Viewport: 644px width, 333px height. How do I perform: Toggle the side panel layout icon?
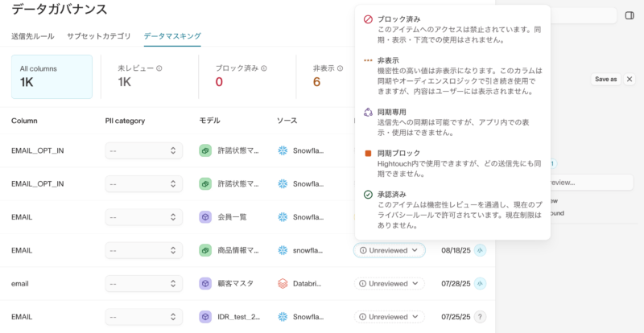pos(630,15)
